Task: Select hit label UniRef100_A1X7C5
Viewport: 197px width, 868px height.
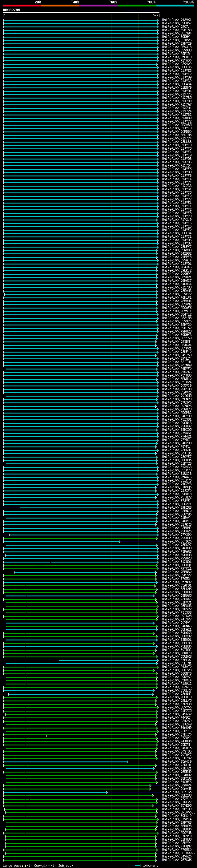Action: (176, 95)
